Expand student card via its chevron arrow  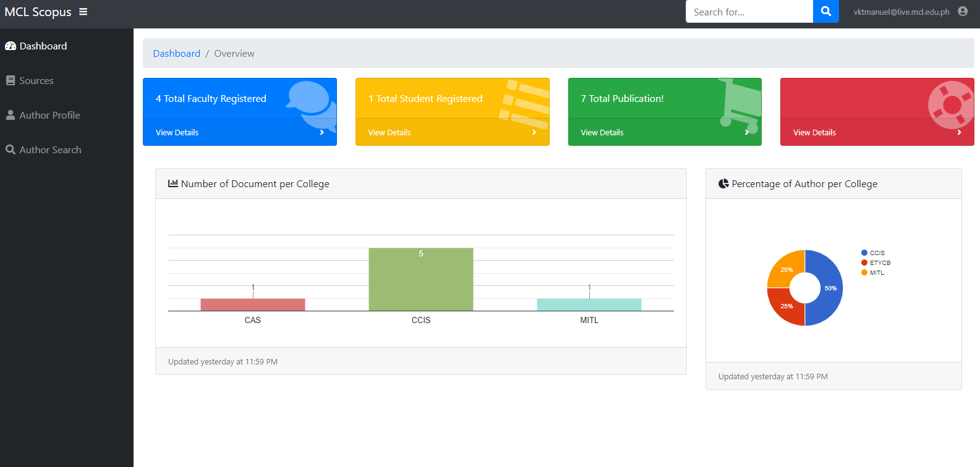click(534, 132)
